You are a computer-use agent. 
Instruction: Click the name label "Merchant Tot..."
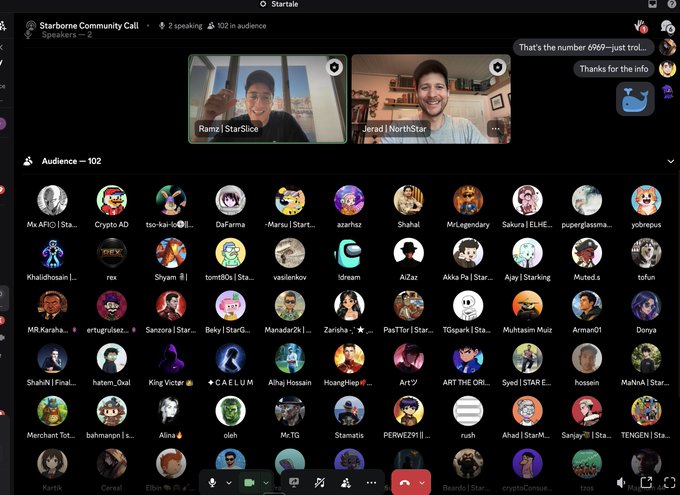pyautogui.click(x=51, y=435)
